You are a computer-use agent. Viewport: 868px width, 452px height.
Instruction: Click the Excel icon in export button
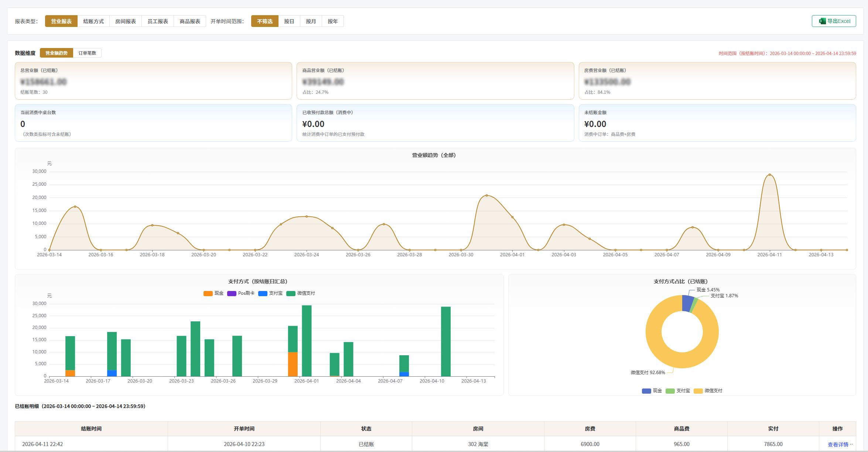[822, 21]
